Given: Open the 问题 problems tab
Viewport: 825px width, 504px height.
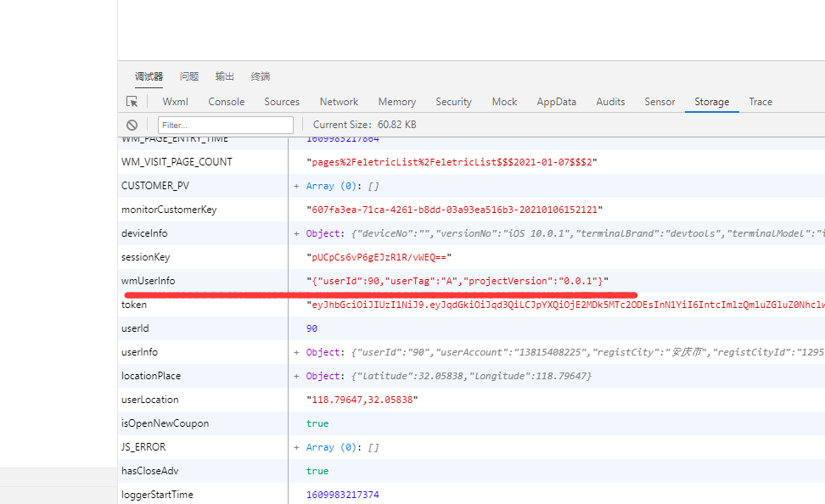Looking at the screenshot, I should point(189,76).
